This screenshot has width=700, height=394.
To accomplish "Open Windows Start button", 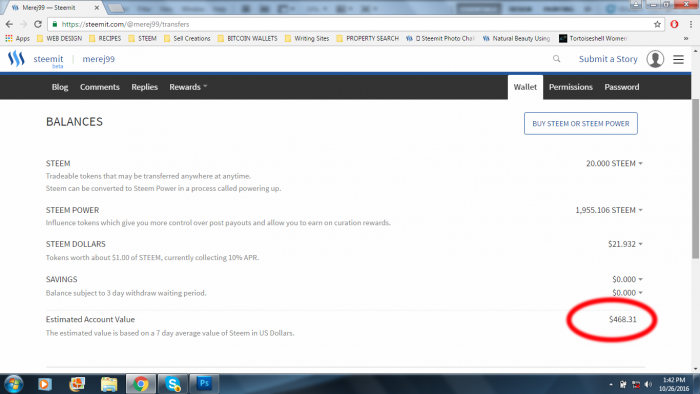I will tap(13, 384).
